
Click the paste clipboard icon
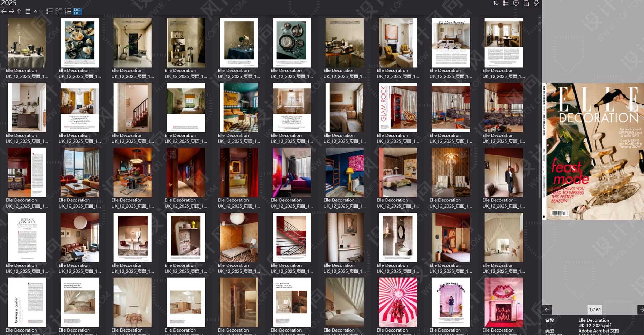point(526,3)
